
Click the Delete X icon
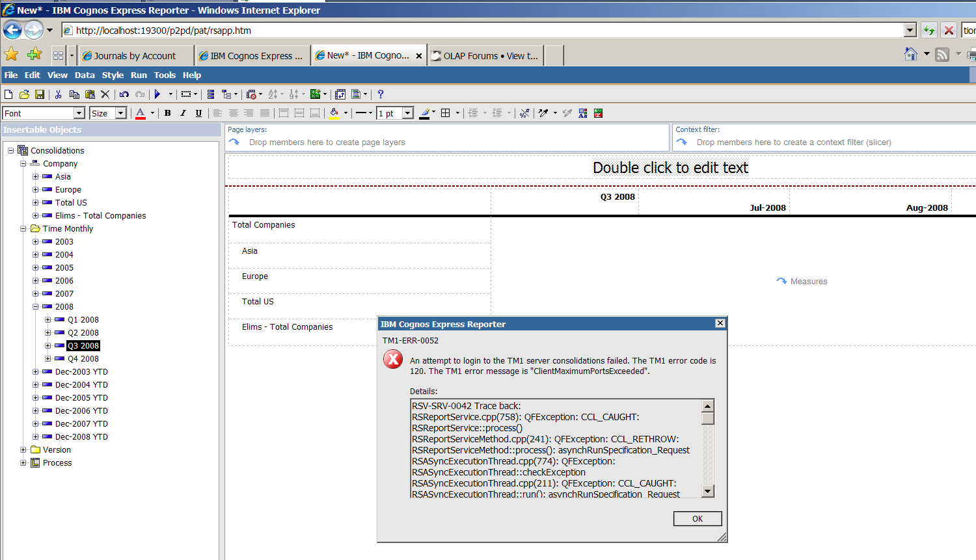click(105, 94)
